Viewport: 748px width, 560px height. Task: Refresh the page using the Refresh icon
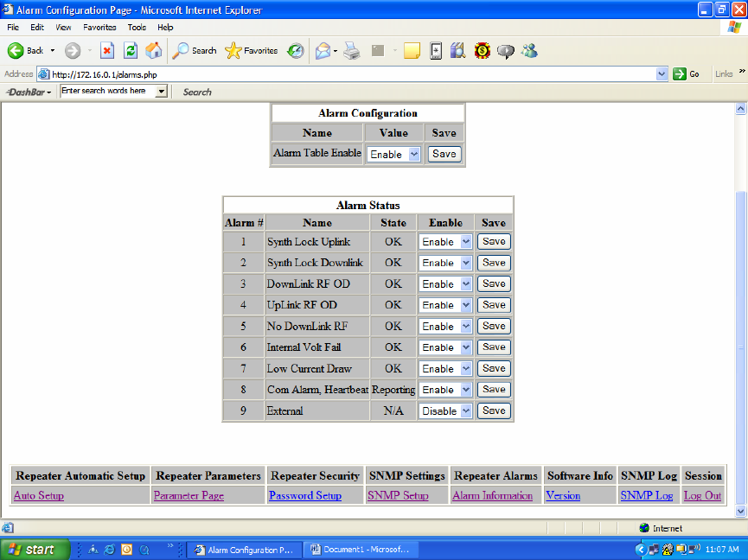(131, 50)
